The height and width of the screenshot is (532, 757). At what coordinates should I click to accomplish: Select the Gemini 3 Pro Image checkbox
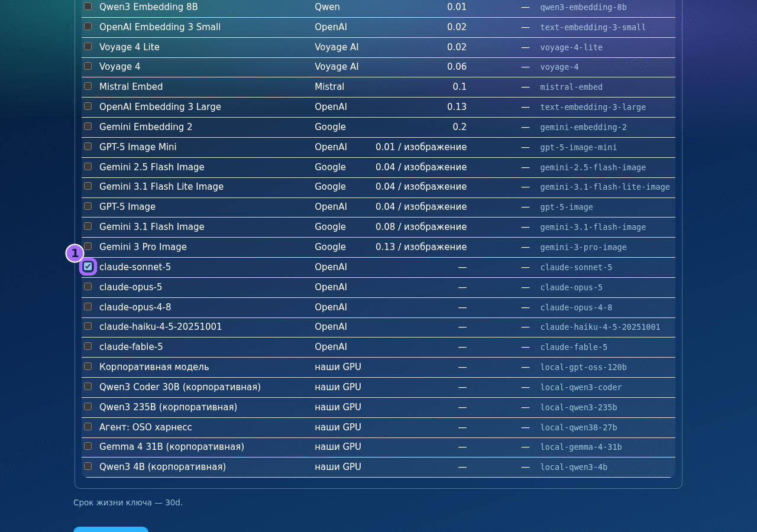tap(88, 246)
